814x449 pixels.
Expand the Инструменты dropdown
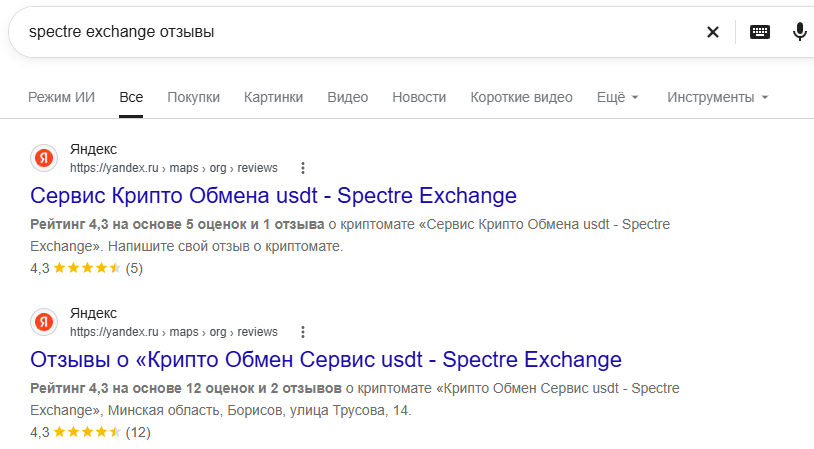pyautogui.click(x=717, y=97)
